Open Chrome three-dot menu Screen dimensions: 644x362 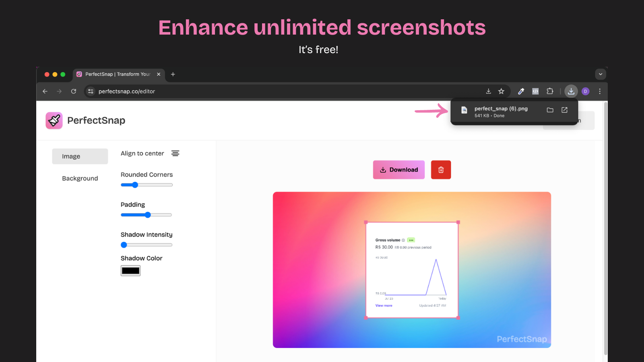click(x=600, y=91)
